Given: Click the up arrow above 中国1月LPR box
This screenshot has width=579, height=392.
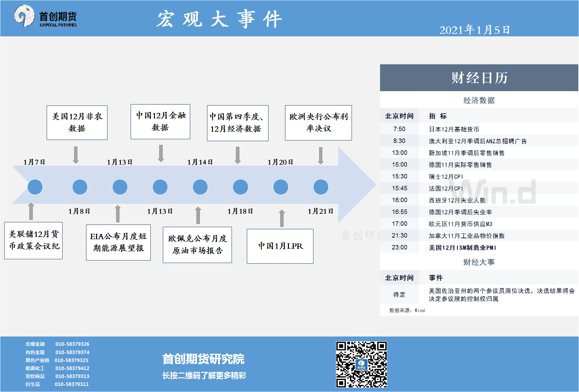Looking at the screenshot, I should [x=282, y=218].
